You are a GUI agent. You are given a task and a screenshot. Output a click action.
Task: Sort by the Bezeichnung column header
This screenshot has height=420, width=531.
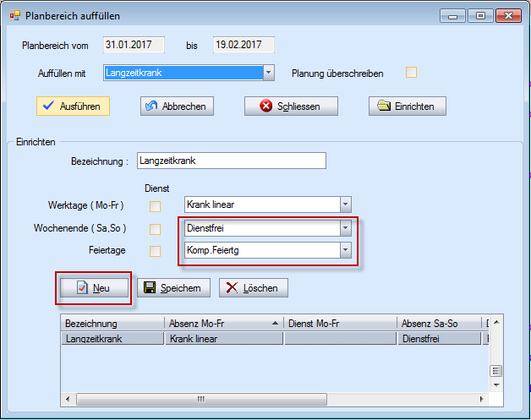tap(112, 324)
